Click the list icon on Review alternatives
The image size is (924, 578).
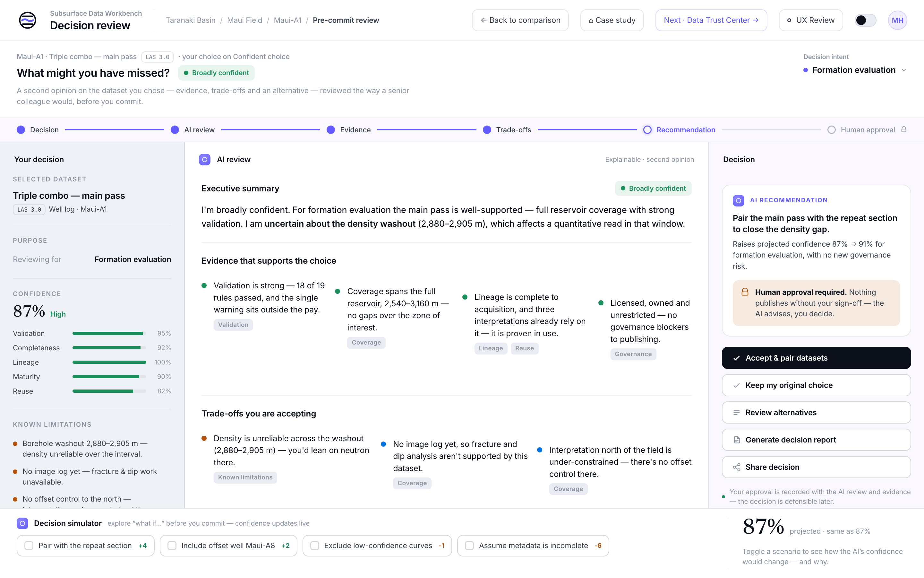click(x=737, y=413)
